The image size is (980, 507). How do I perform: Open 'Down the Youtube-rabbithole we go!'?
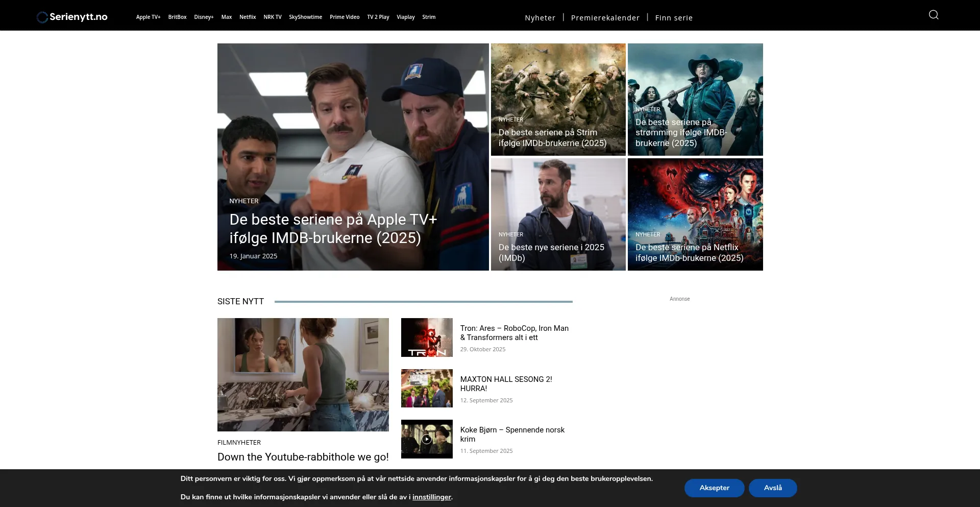(303, 456)
